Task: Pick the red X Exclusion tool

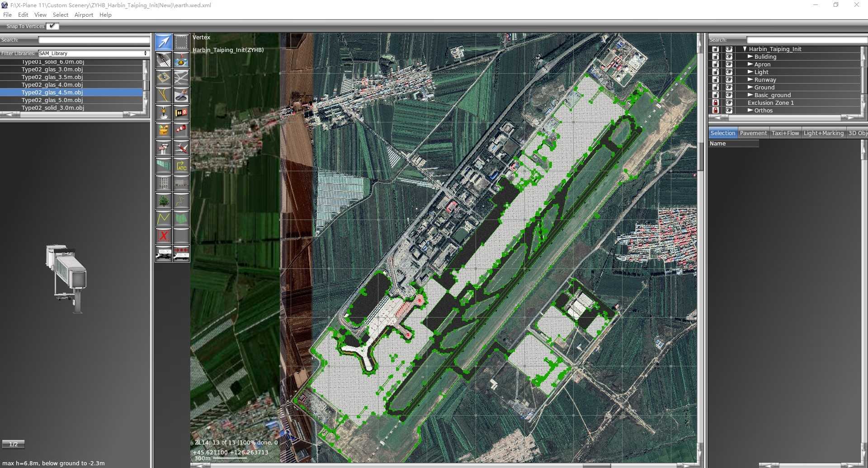Action: pyautogui.click(x=163, y=236)
